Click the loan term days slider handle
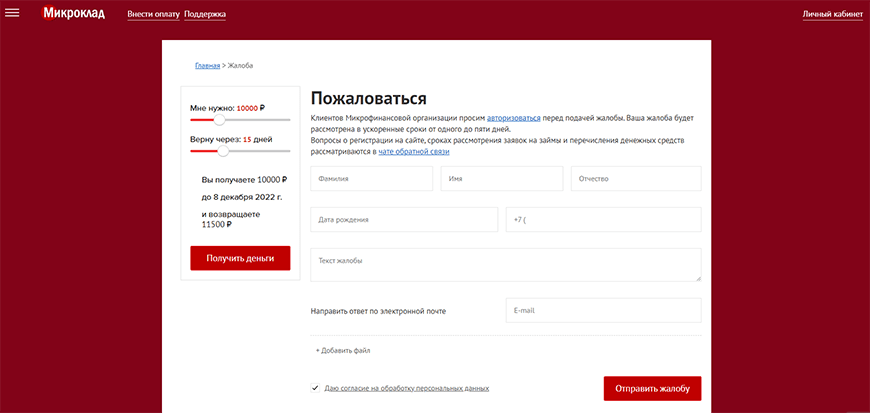This screenshot has height=413, width=870. pos(223,151)
